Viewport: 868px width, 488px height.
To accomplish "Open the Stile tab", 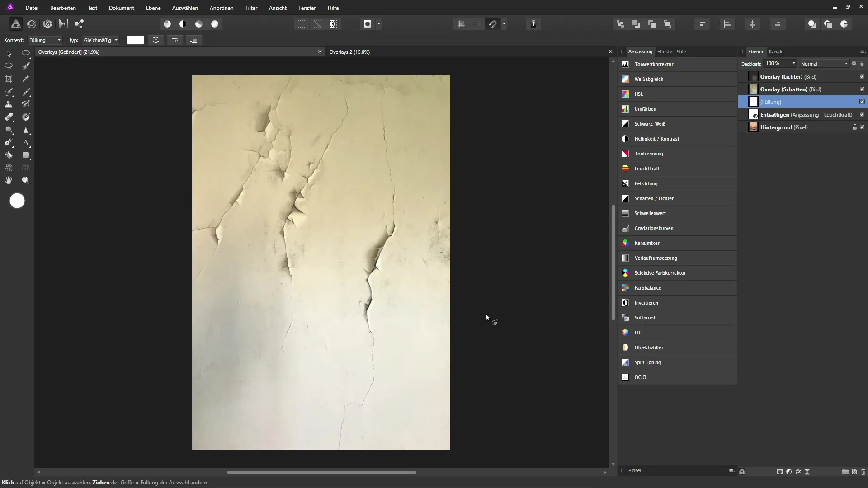I will pos(681,52).
